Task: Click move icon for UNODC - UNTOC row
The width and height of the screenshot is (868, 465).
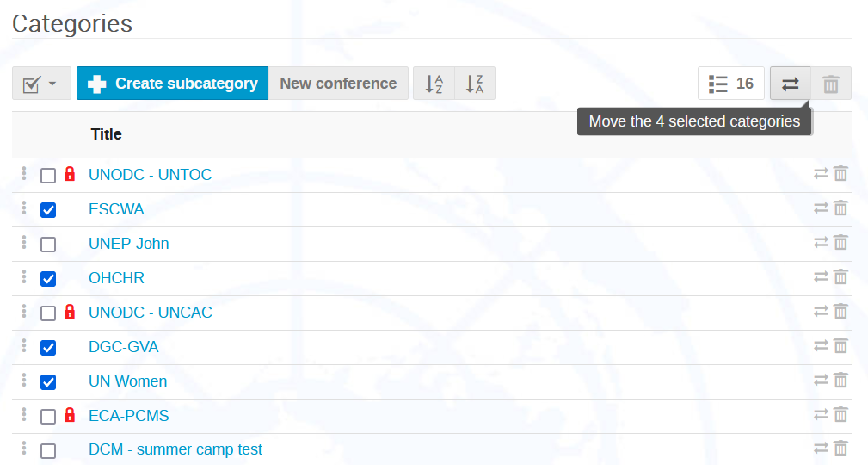Action: [821, 174]
